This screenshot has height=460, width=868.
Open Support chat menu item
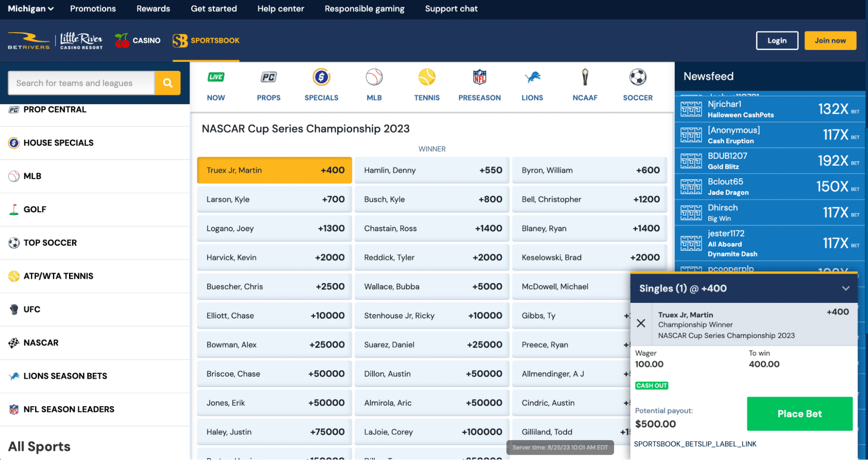tap(451, 9)
